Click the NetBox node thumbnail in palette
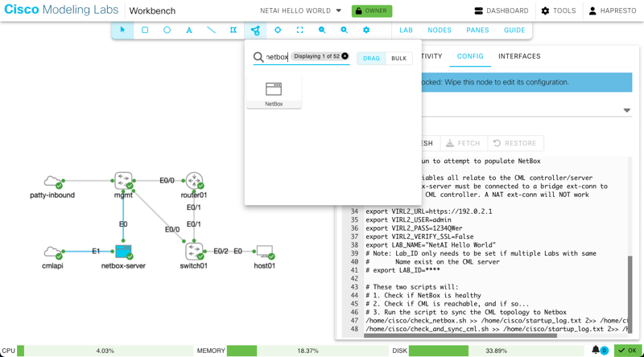 274,91
